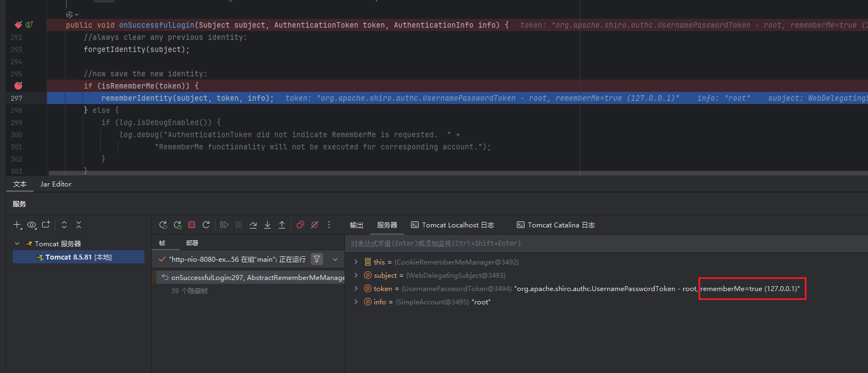Image resolution: width=868 pixels, height=373 pixels.
Task: Rerun the Tomcat server icon
Action: [163, 225]
